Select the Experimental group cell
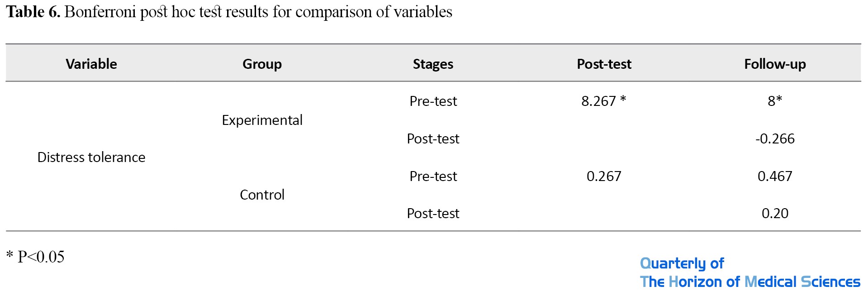The image size is (868, 291). 262,120
